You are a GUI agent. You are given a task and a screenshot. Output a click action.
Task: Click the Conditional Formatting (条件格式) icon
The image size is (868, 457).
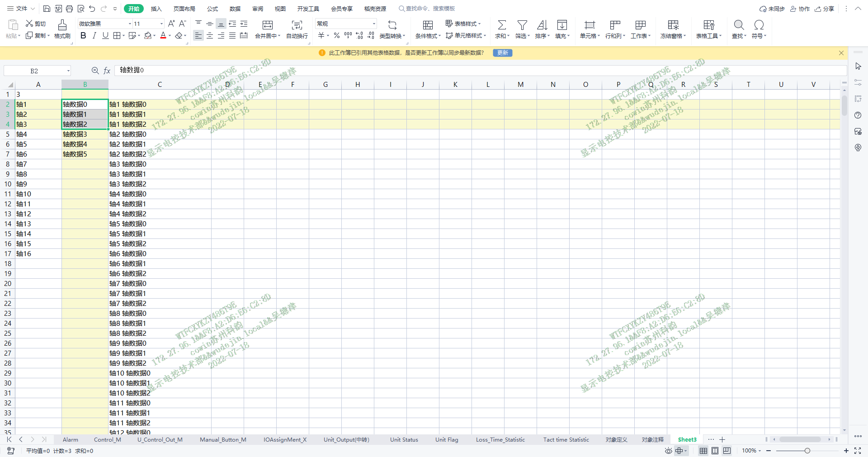coord(428,25)
